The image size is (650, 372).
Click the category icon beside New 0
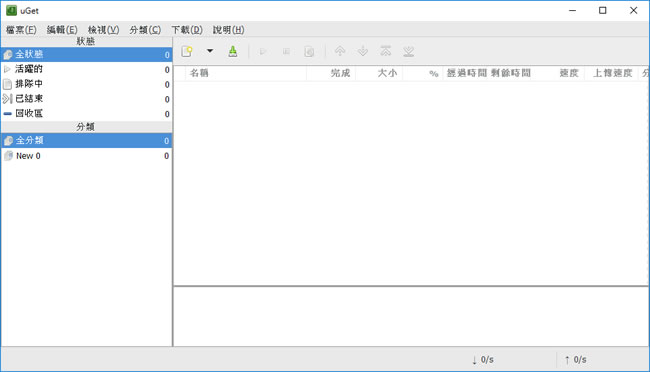(x=8, y=156)
